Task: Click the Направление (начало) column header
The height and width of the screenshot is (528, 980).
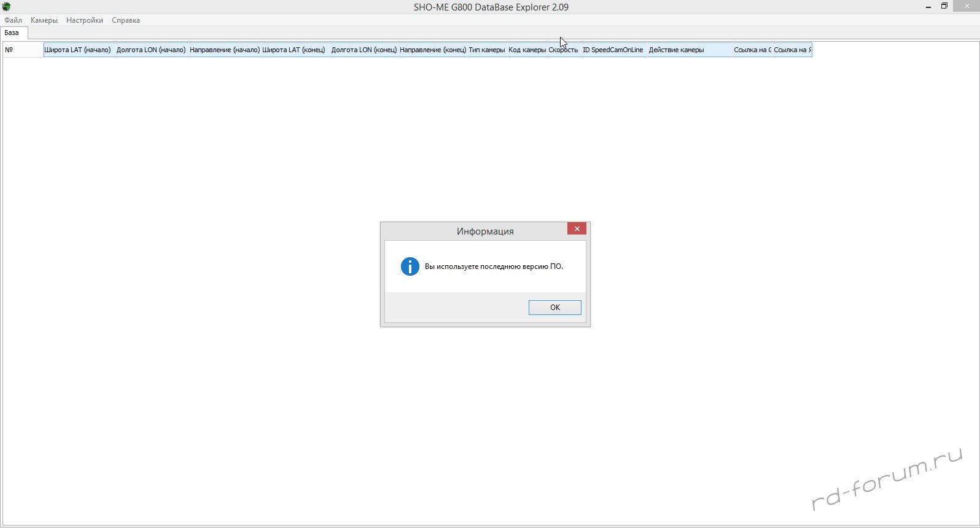Action: [225, 50]
